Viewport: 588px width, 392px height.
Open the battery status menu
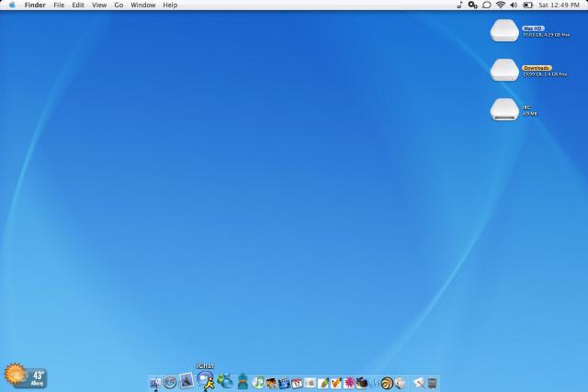click(528, 5)
